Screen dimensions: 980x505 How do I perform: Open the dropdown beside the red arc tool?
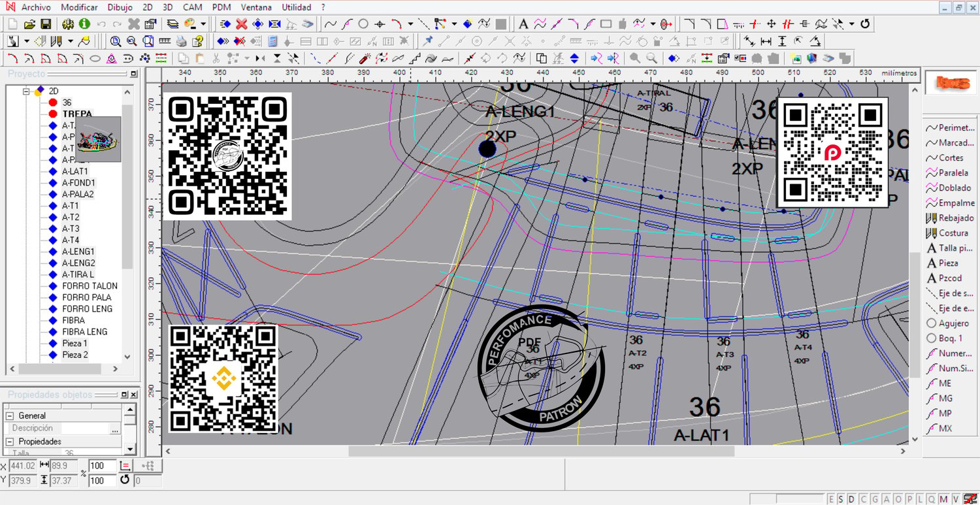pos(410,24)
